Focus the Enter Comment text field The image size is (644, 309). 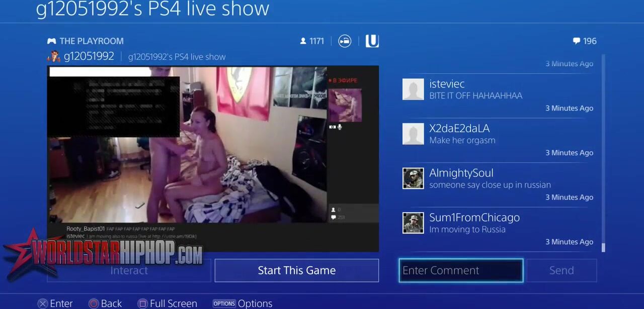pyautogui.click(x=461, y=270)
